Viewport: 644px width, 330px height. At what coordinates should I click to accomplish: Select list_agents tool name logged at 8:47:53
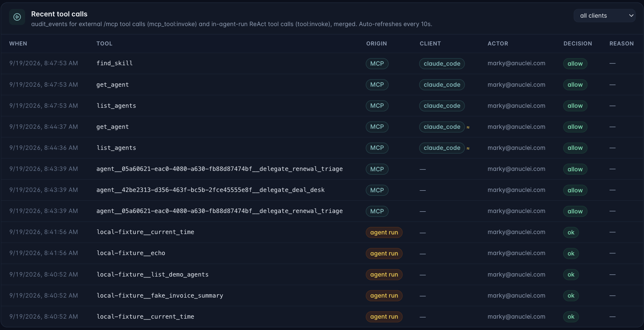pos(116,106)
